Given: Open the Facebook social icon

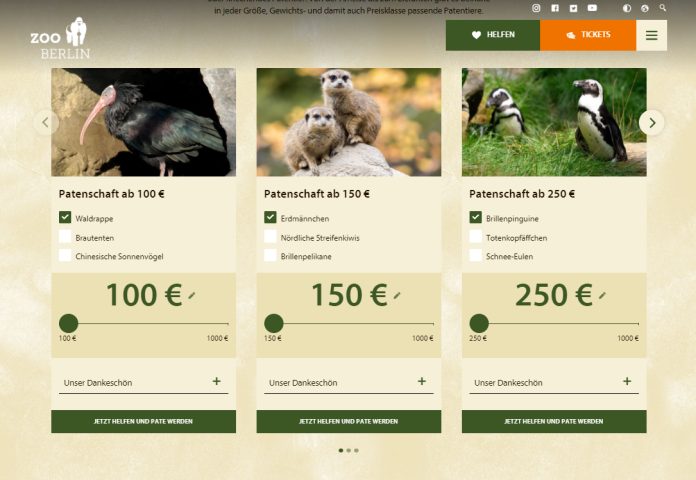Looking at the screenshot, I should 555,8.
